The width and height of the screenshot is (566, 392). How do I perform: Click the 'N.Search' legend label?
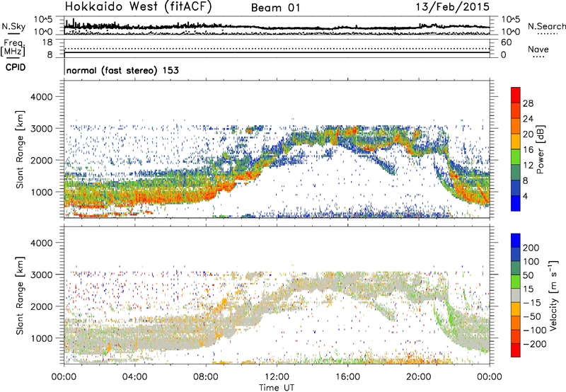[x=546, y=26]
